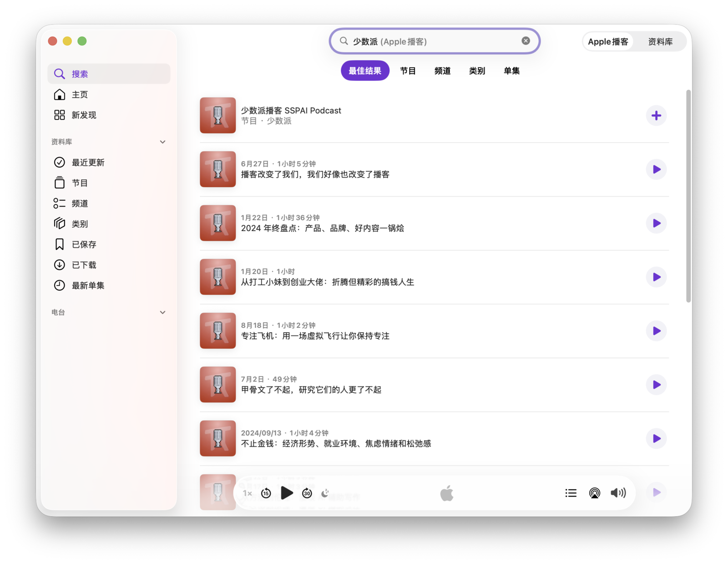
Task: Open 已下载 in the sidebar
Action: click(84, 265)
